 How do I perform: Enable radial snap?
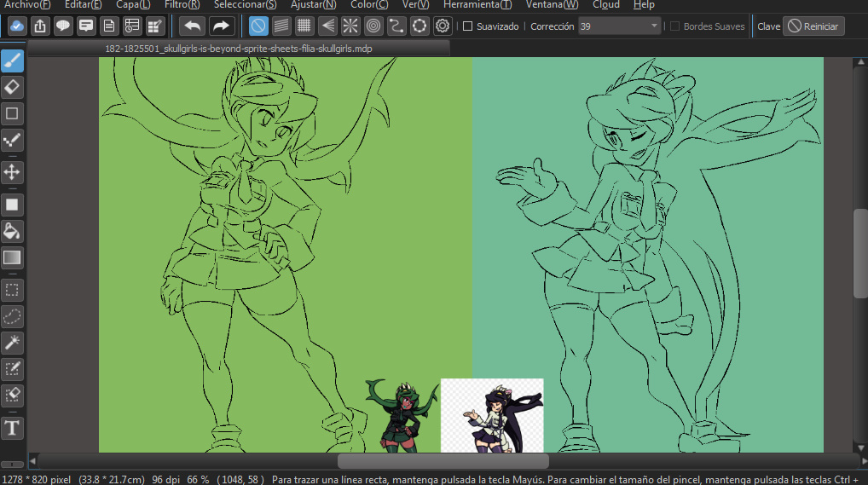(x=350, y=26)
